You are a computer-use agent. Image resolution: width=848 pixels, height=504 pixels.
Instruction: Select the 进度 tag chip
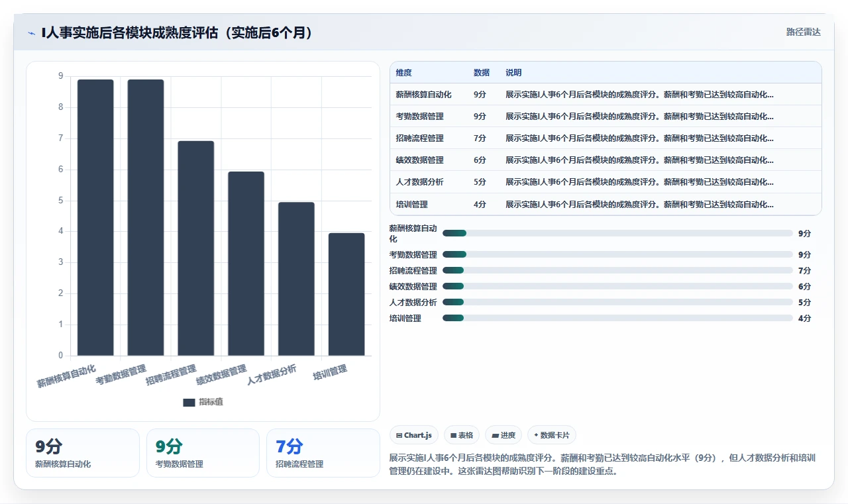coord(503,435)
